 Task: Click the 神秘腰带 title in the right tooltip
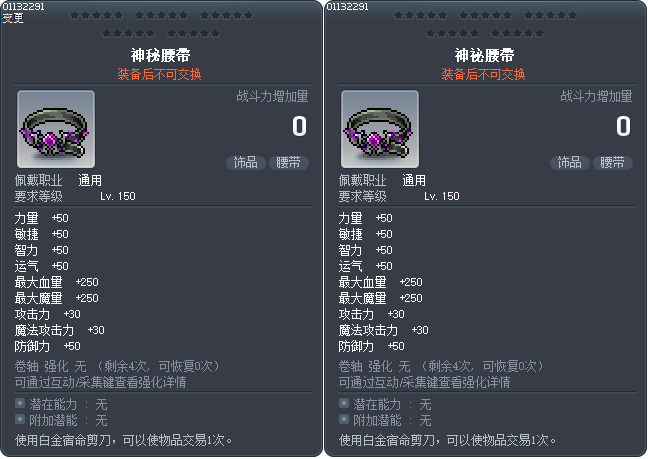tap(485, 55)
